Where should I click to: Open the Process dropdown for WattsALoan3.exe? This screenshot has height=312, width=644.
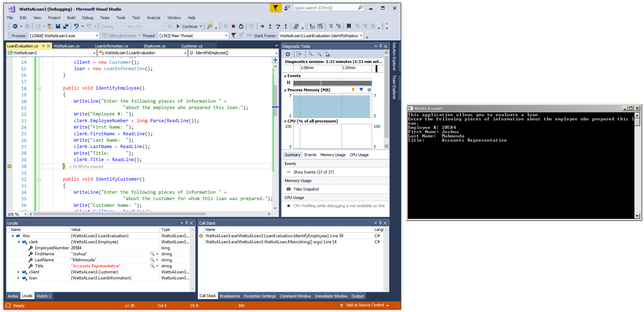[97, 36]
